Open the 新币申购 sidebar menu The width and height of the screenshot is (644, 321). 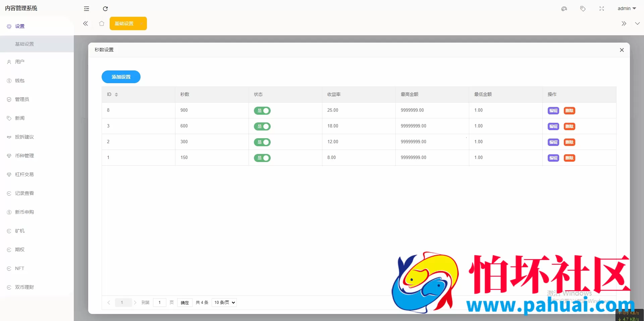pyautogui.click(x=37, y=212)
